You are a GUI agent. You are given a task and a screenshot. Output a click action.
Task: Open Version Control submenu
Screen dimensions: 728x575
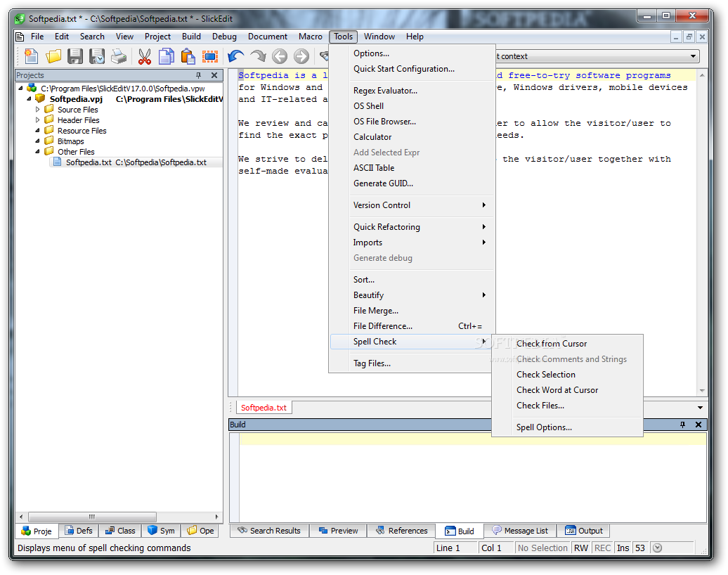(412, 205)
